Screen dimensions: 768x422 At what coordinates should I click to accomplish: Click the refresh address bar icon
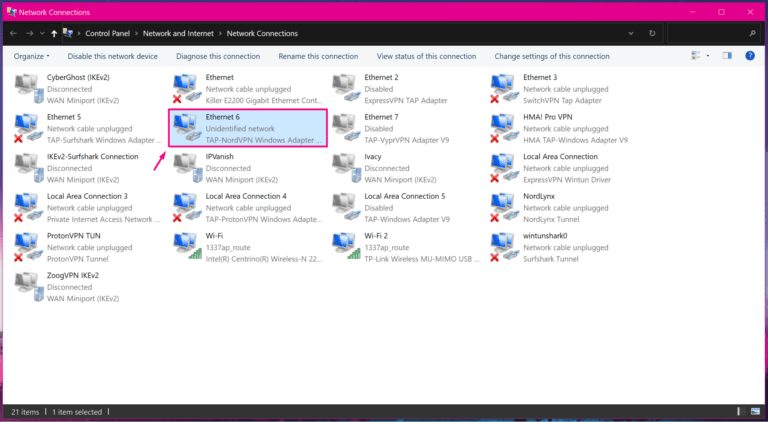pos(652,33)
